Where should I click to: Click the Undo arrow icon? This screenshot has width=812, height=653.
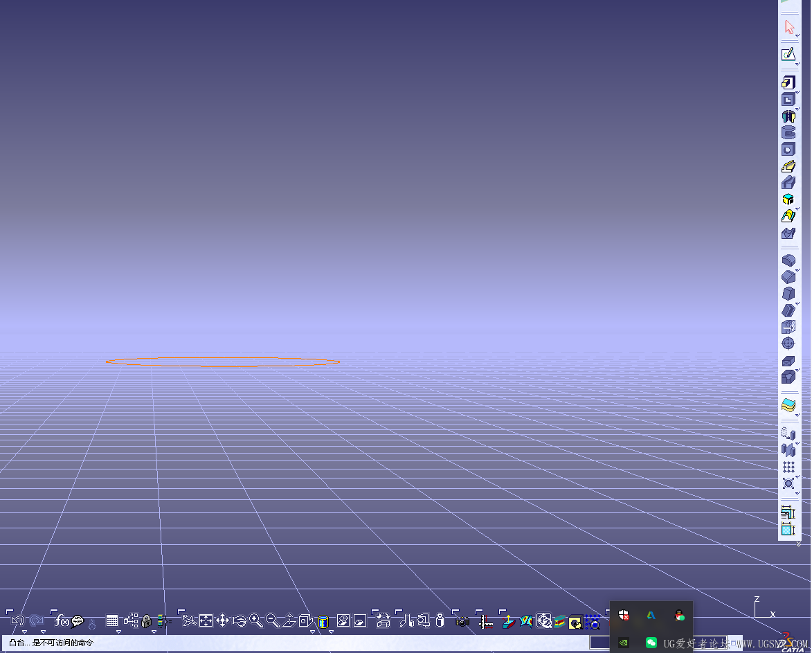click(18, 621)
